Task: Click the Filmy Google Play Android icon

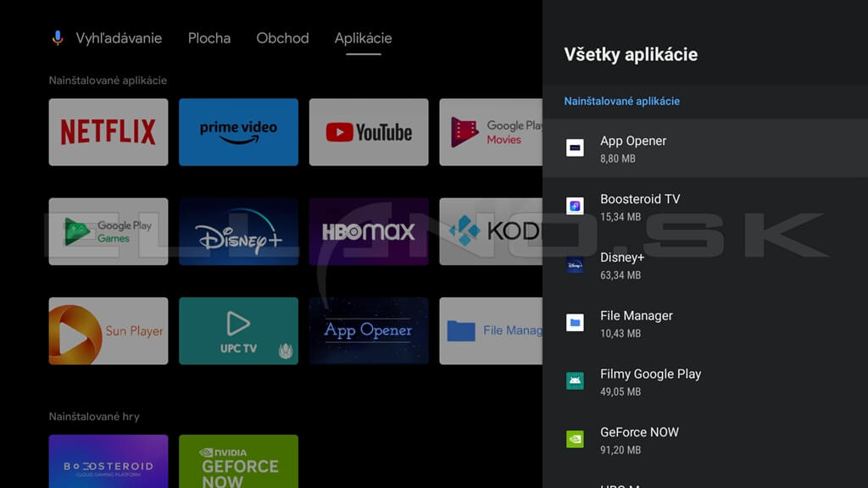Action: coord(575,380)
